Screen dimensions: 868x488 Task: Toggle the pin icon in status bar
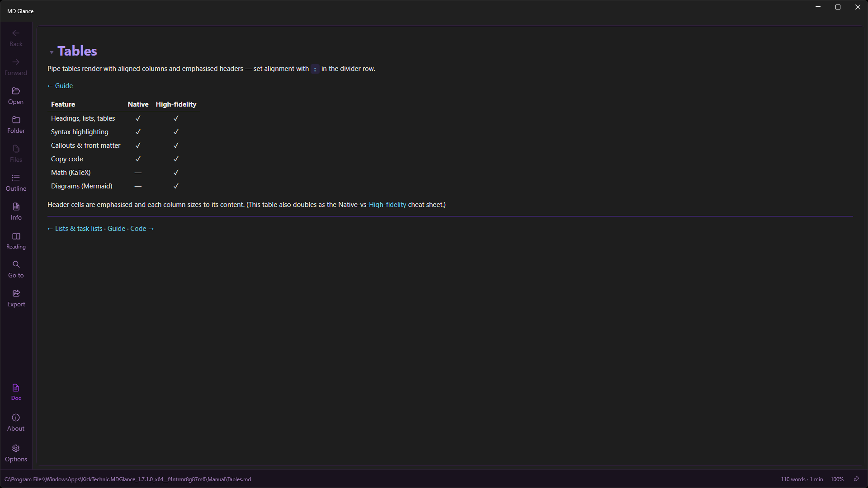[x=856, y=479]
